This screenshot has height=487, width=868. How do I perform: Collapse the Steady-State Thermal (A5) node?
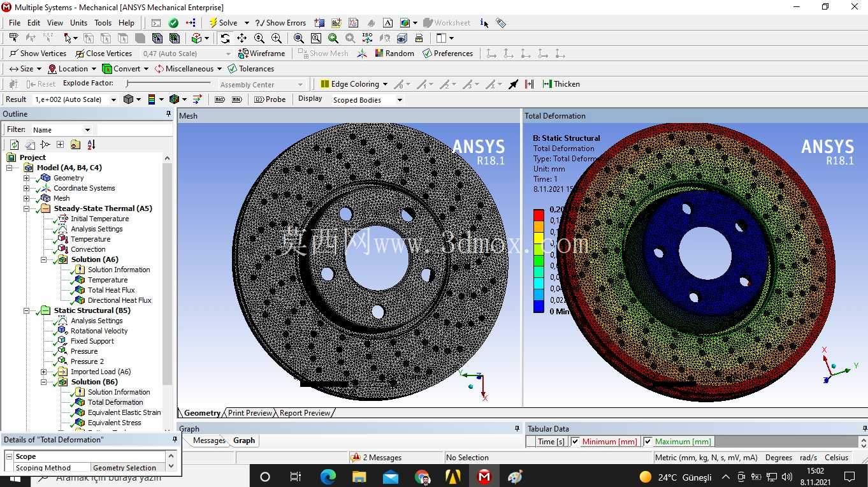coord(27,208)
